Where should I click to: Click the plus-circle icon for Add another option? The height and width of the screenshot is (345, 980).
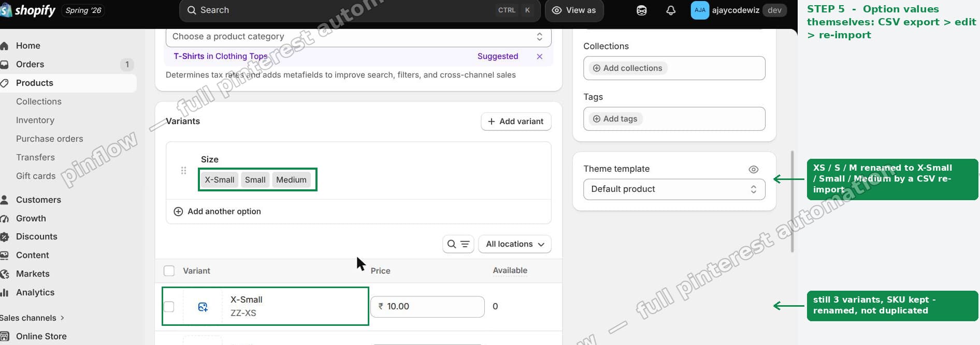pos(178,212)
